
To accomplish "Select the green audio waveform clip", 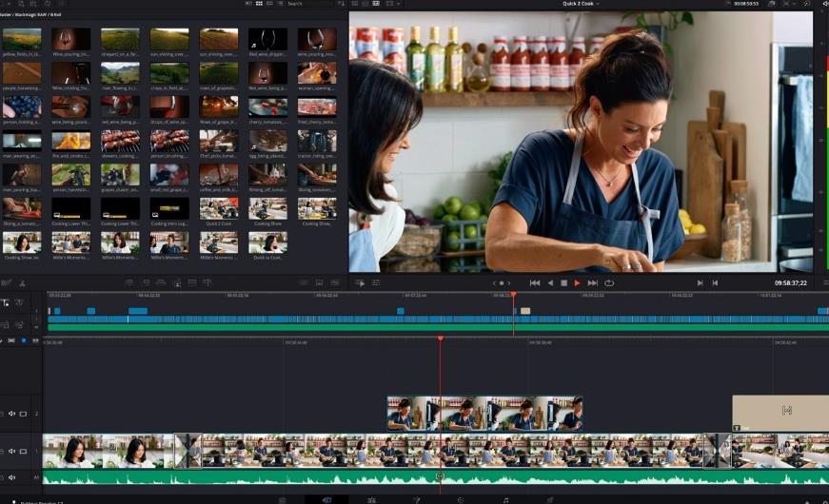I will pos(436,477).
